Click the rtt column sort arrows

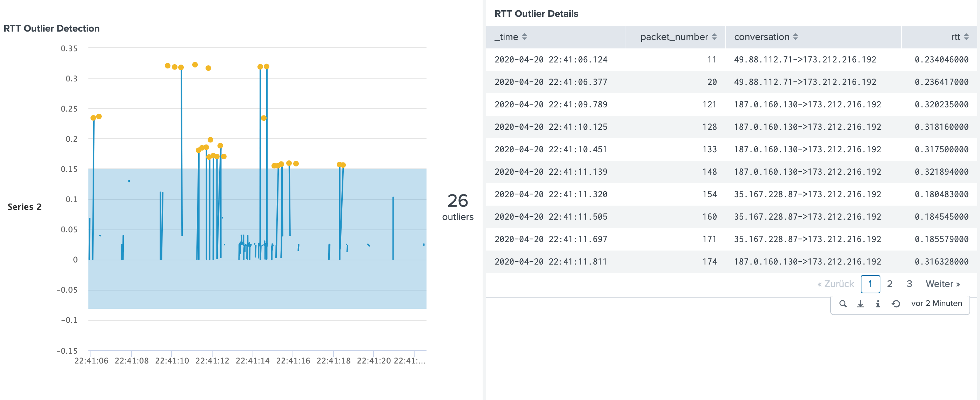pos(966,37)
